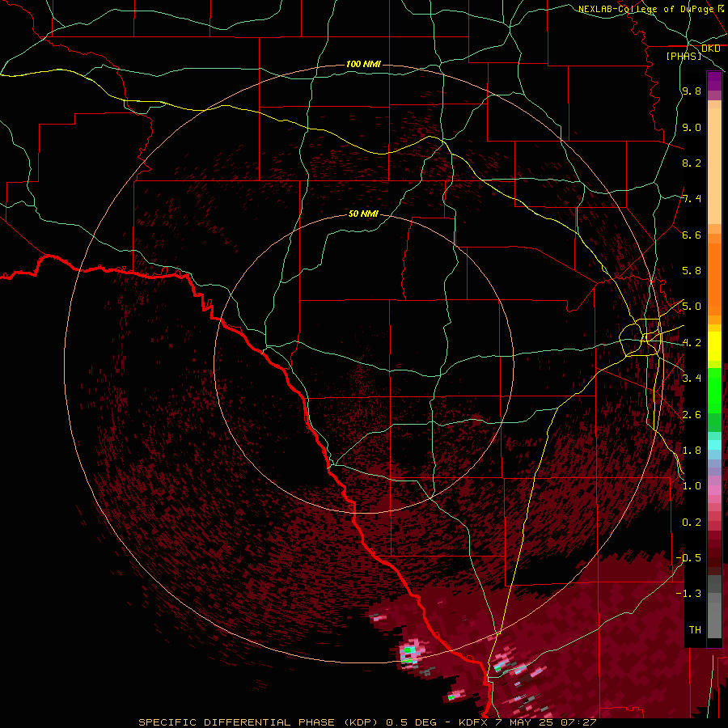Click the 5.8 scale value

tap(692, 271)
